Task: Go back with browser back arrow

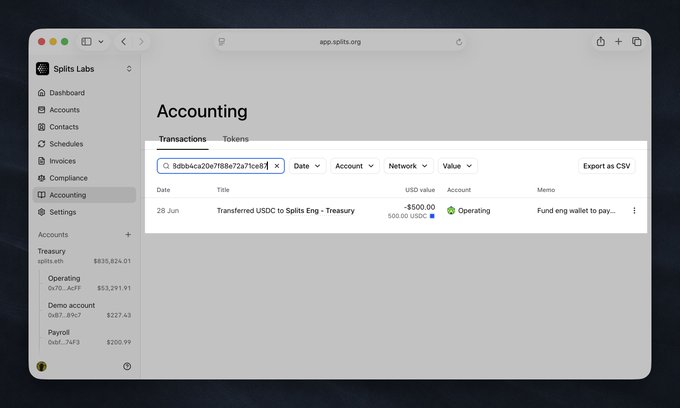Action: pos(124,42)
